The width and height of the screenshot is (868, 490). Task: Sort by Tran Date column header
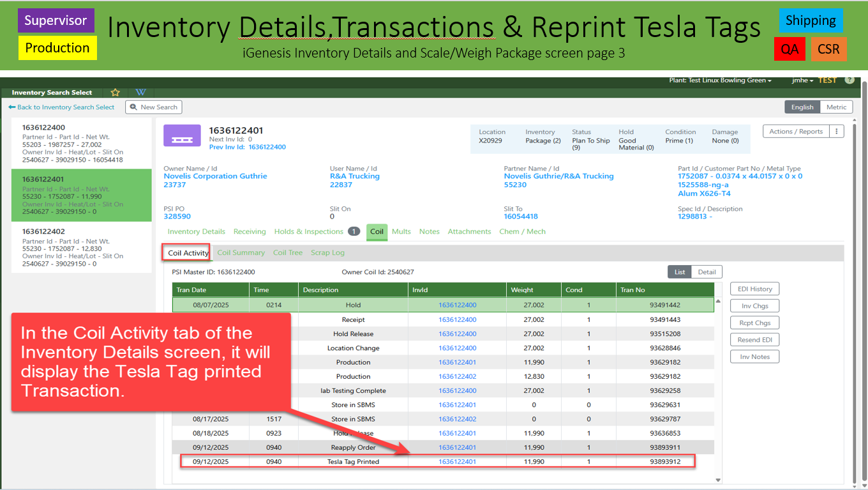click(211, 290)
